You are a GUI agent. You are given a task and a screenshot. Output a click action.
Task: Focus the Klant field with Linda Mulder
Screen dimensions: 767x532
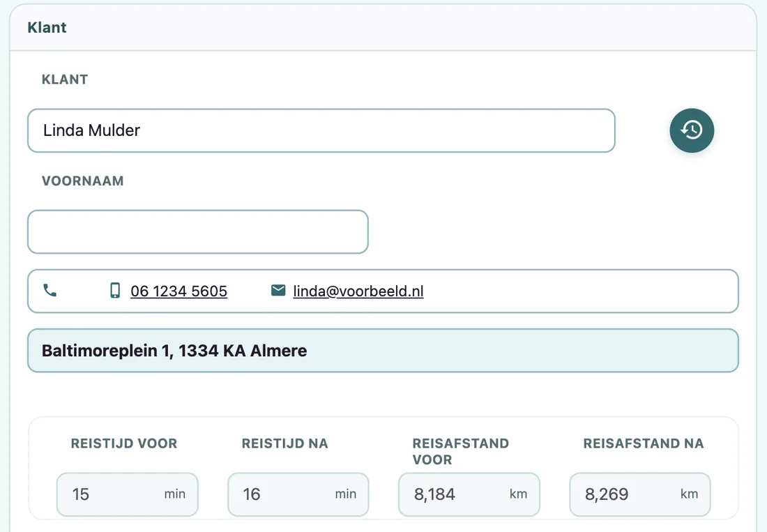coord(321,130)
